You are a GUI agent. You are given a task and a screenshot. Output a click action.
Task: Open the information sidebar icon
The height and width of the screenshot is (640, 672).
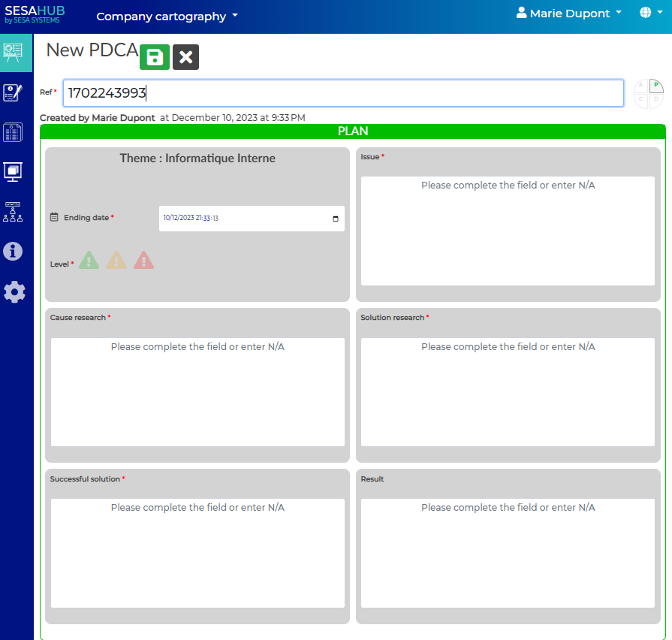tap(14, 252)
